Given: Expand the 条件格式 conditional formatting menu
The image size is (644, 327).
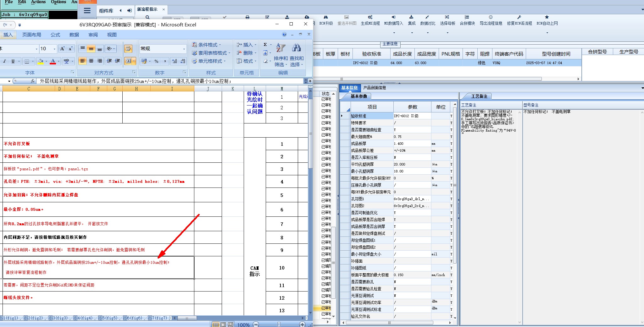Looking at the screenshot, I should click(207, 45).
